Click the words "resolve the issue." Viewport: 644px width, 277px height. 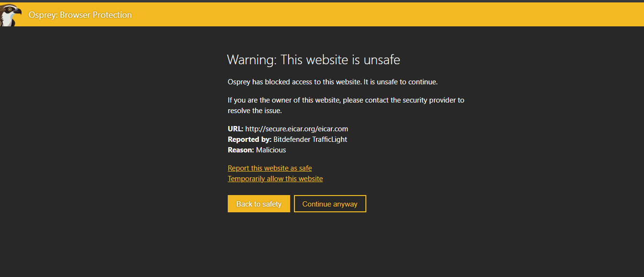click(255, 111)
